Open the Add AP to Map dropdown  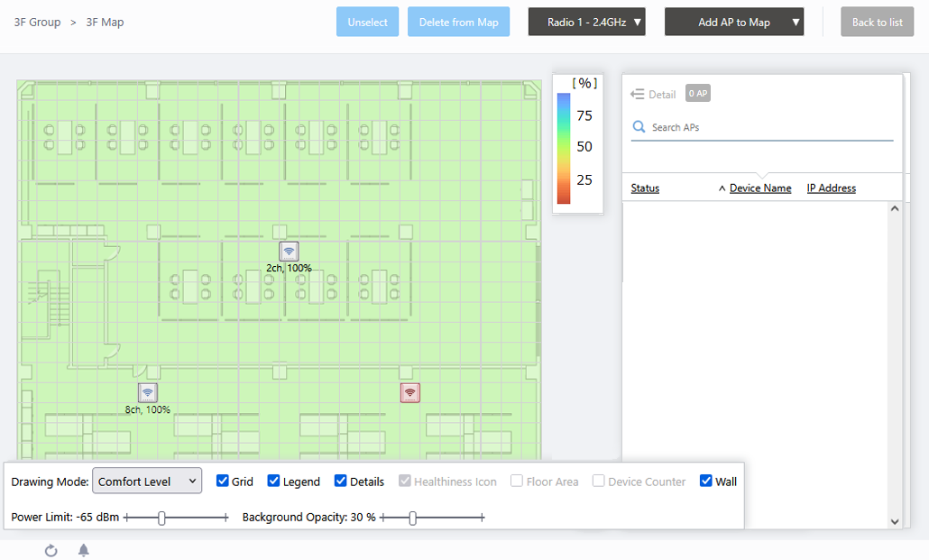pyautogui.click(x=733, y=23)
